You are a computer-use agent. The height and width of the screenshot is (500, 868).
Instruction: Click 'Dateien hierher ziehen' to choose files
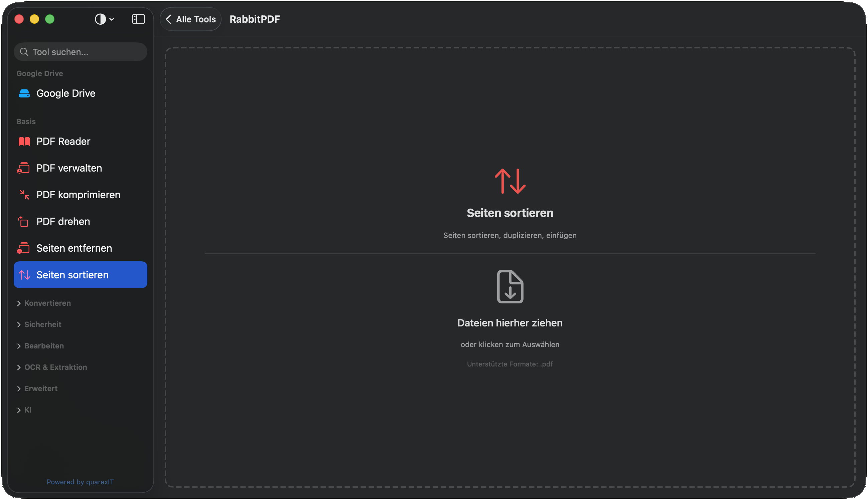coord(510,323)
